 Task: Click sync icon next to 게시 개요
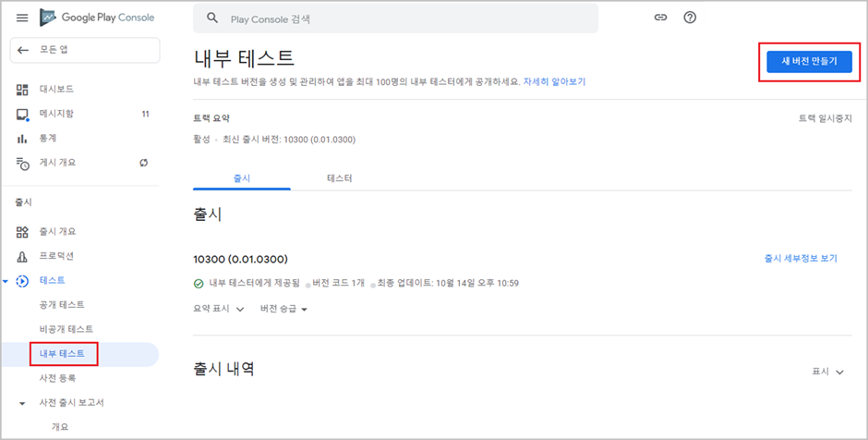[x=144, y=163]
